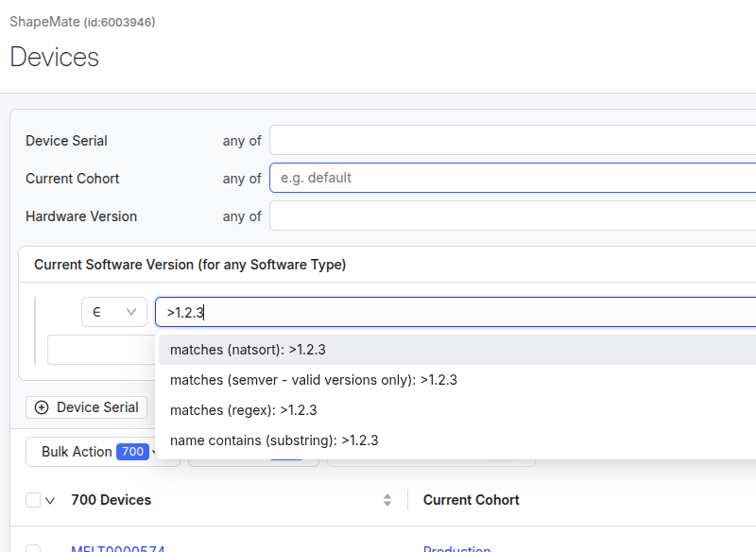Click the sort arrows on Devices column
This screenshot has width=756, height=552.
[387, 500]
